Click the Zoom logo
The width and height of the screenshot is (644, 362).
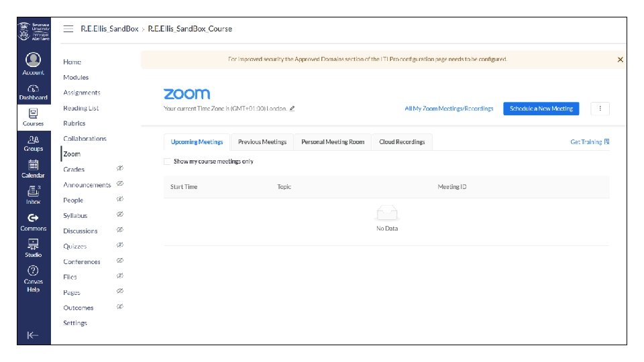[187, 94]
